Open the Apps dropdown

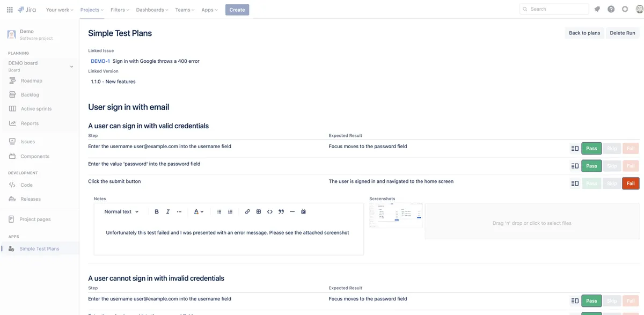coord(209,10)
